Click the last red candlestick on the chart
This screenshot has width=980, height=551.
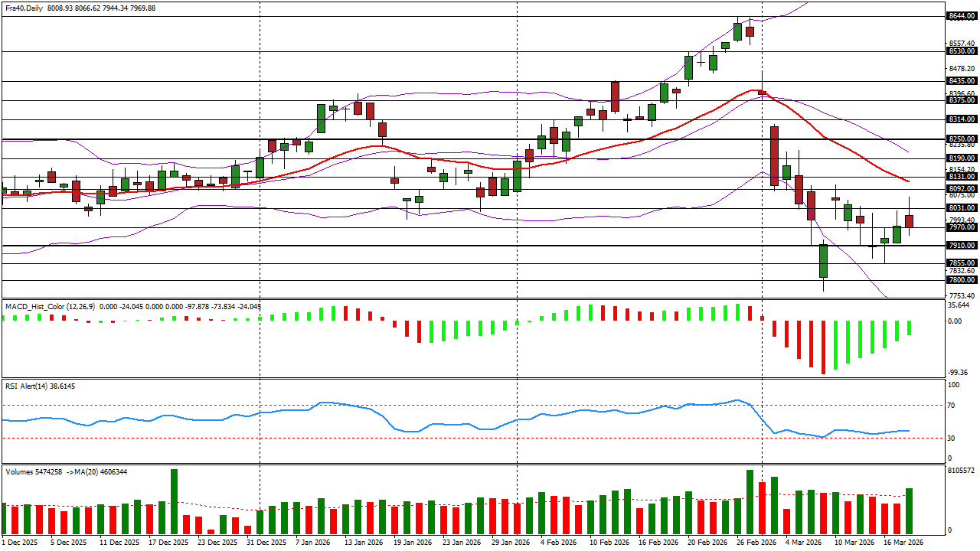tap(910, 221)
